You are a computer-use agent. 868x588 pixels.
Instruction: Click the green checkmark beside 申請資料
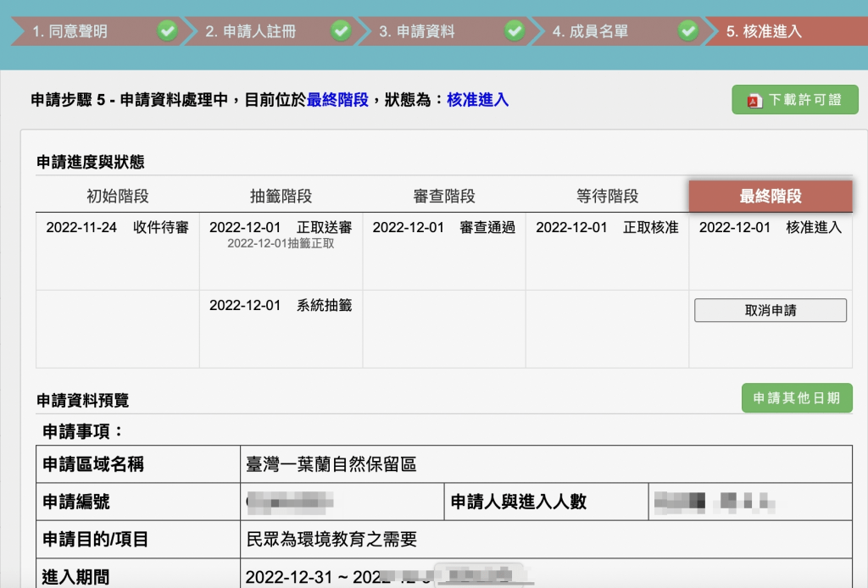515,31
